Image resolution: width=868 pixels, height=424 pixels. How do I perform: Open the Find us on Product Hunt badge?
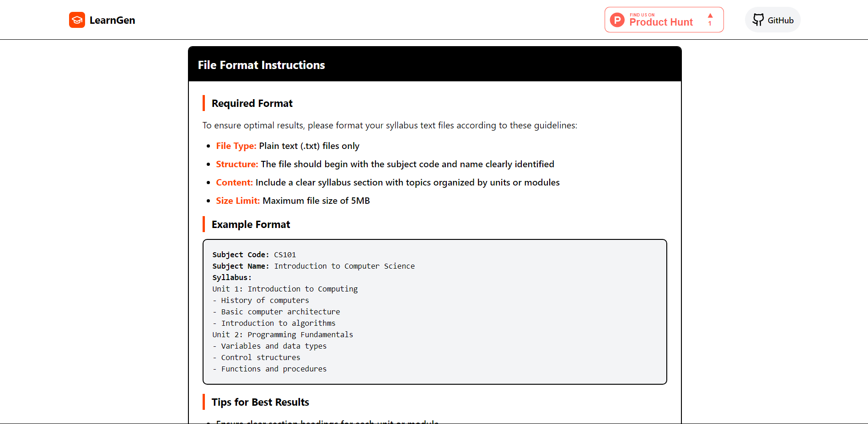[x=664, y=20]
